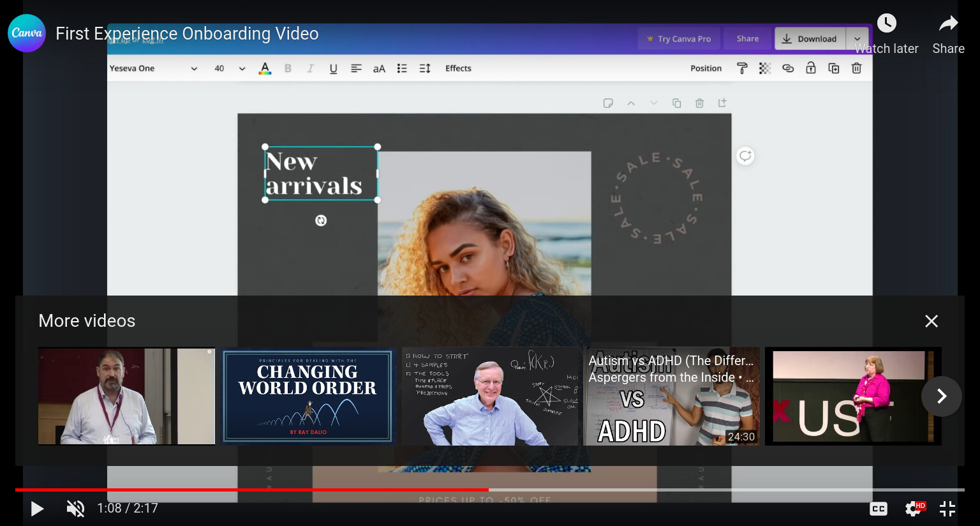Image resolution: width=980 pixels, height=526 pixels.
Task: Toggle underline text formatting
Action: pyautogui.click(x=333, y=68)
